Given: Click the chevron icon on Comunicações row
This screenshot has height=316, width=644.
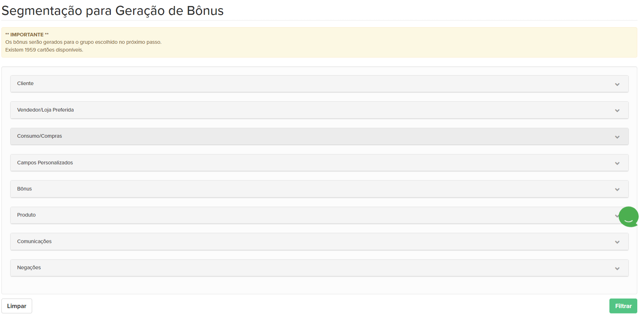Looking at the screenshot, I should 617,242.
